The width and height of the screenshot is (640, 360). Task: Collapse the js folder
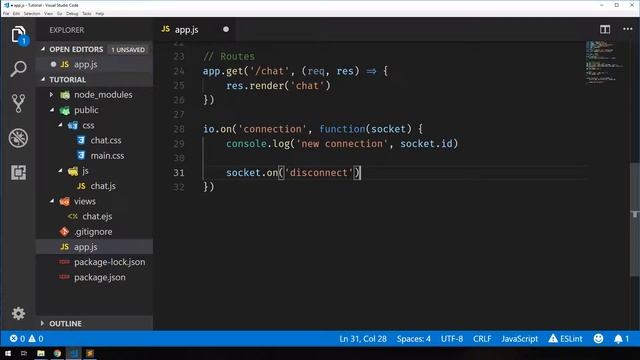pyautogui.click(x=60, y=171)
